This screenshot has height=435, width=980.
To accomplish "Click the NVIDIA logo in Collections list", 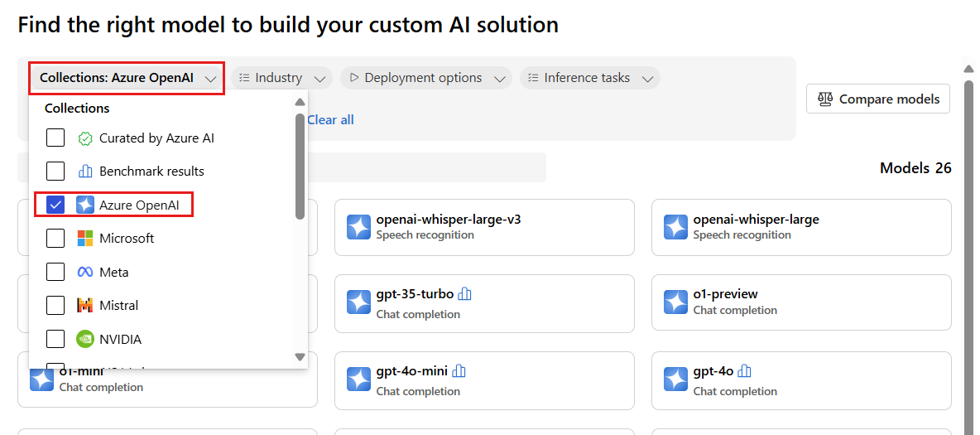I will 84,339.
